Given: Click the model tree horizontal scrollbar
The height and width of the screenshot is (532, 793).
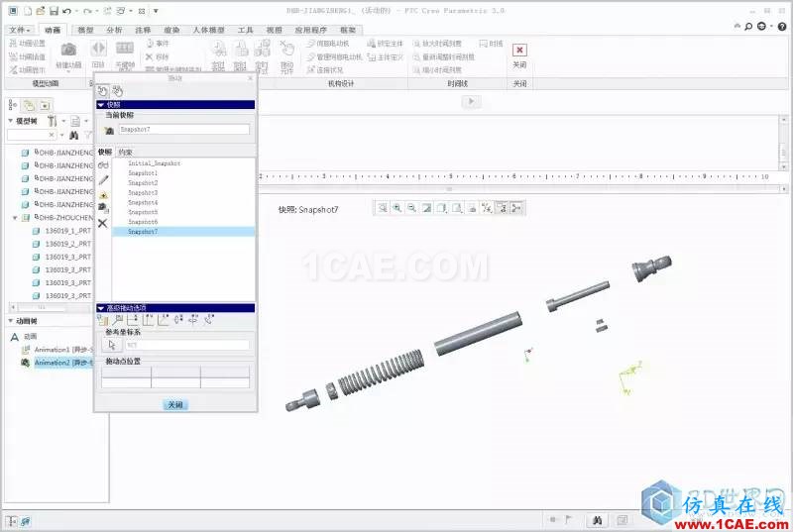Looking at the screenshot, I should [51, 307].
